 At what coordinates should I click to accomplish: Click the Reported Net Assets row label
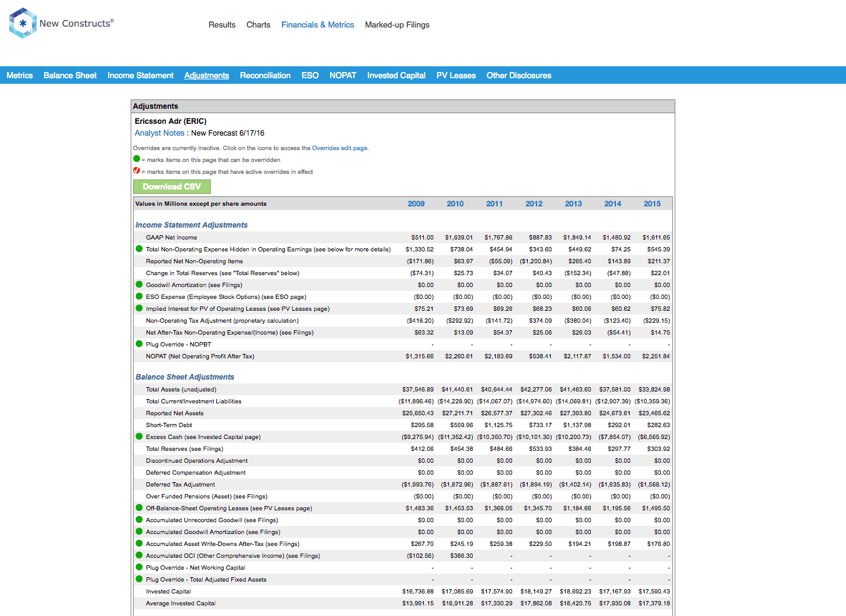[x=174, y=413]
